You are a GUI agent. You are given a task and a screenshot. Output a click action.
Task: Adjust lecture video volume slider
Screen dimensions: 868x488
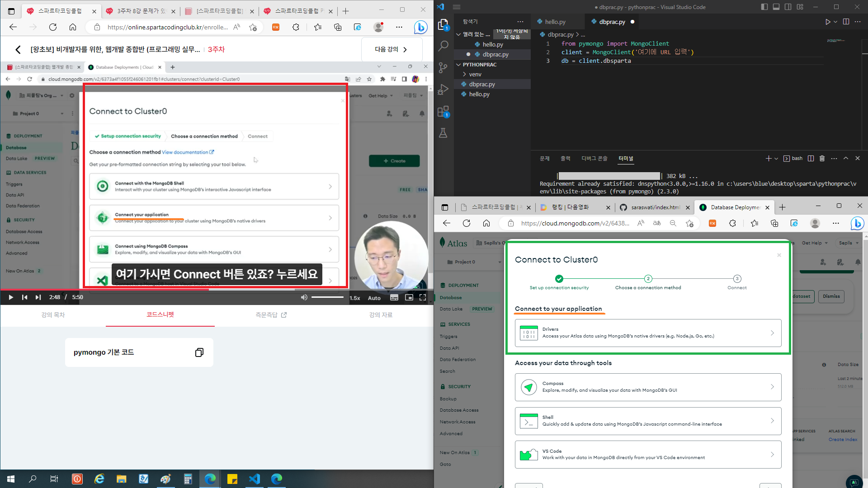tap(327, 297)
